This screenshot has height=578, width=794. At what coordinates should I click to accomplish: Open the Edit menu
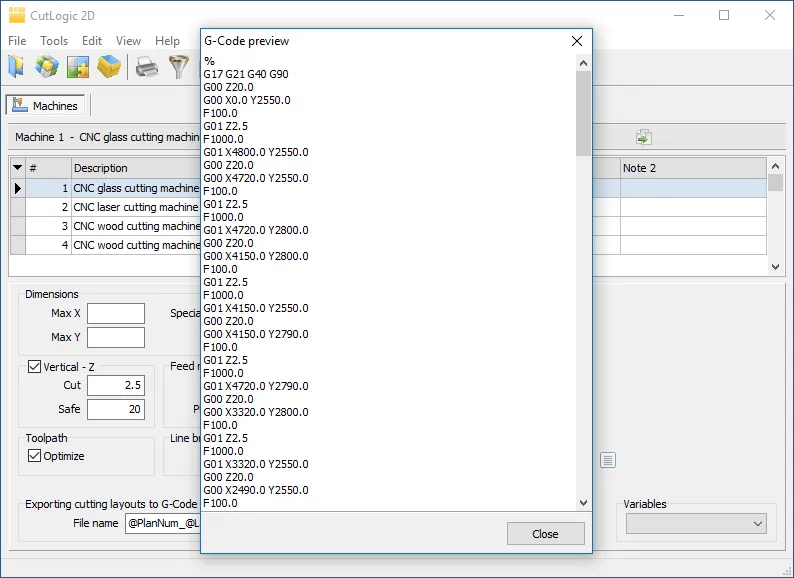pyautogui.click(x=92, y=41)
